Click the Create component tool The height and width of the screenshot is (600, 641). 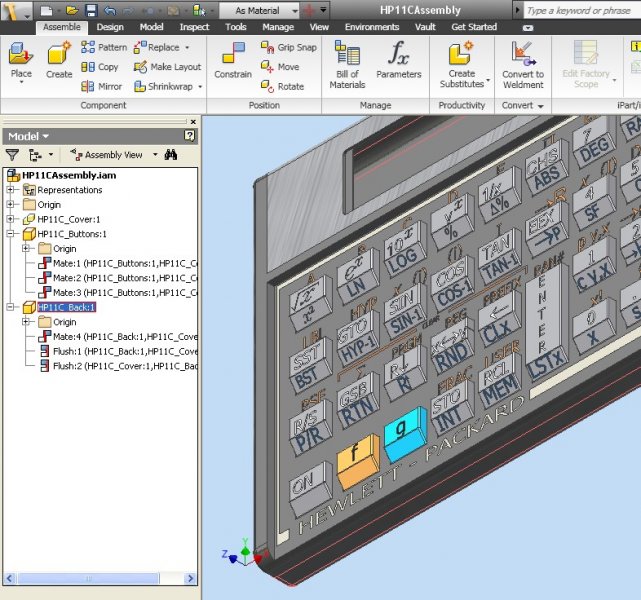[59, 60]
